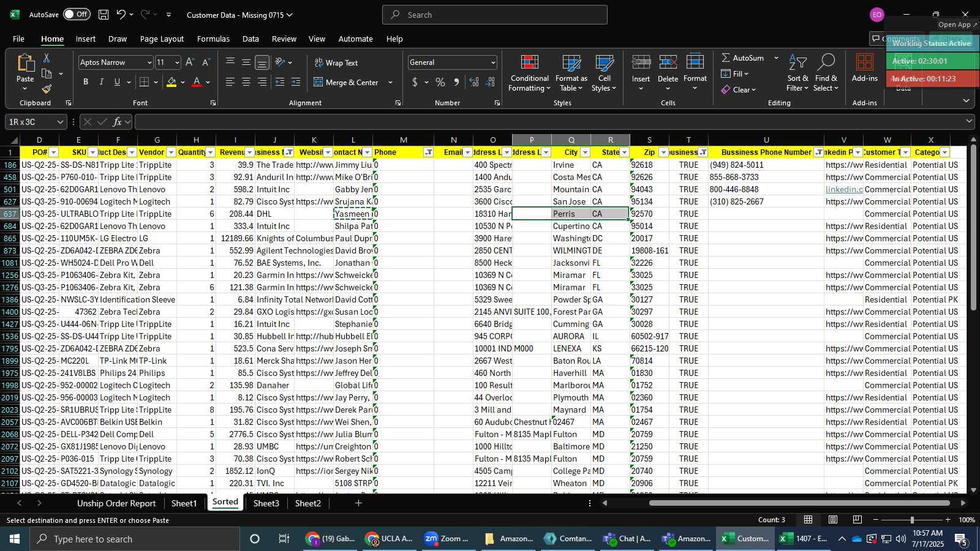980x551 pixels.
Task: Click the Copy icon in Clipboard group
Action: pyautogui.click(x=47, y=73)
